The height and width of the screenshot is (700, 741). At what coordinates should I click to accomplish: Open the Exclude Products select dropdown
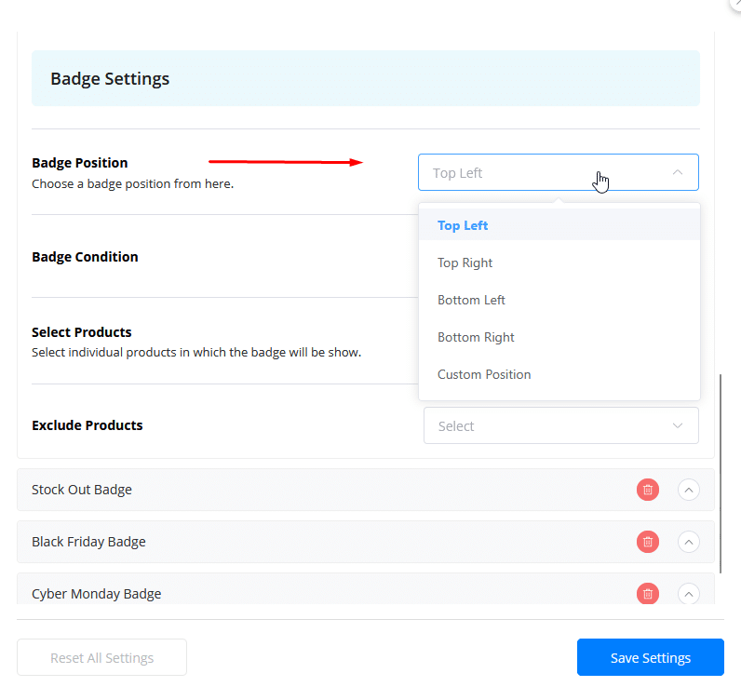[x=560, y=425]
